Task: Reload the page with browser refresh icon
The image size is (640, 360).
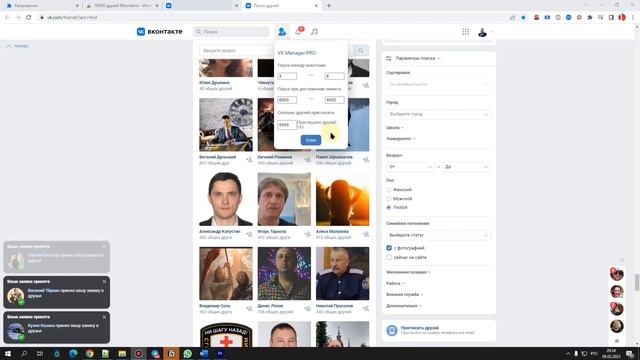Action: (29, 18)
